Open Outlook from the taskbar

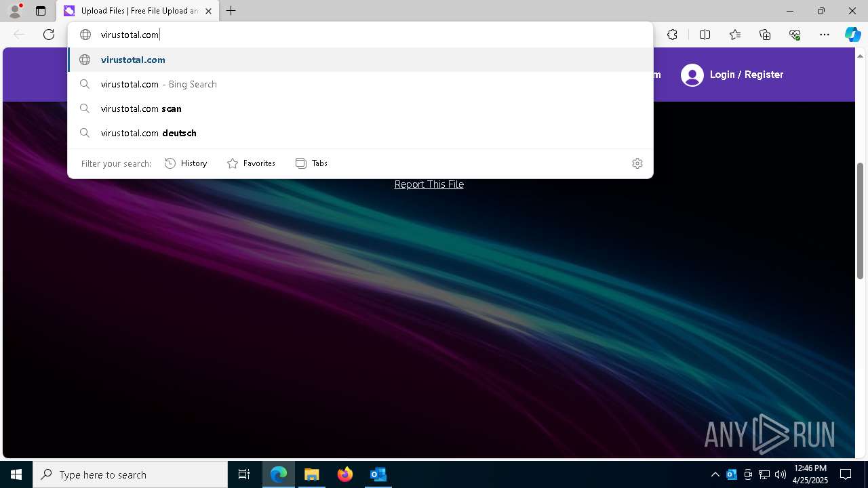378,474
